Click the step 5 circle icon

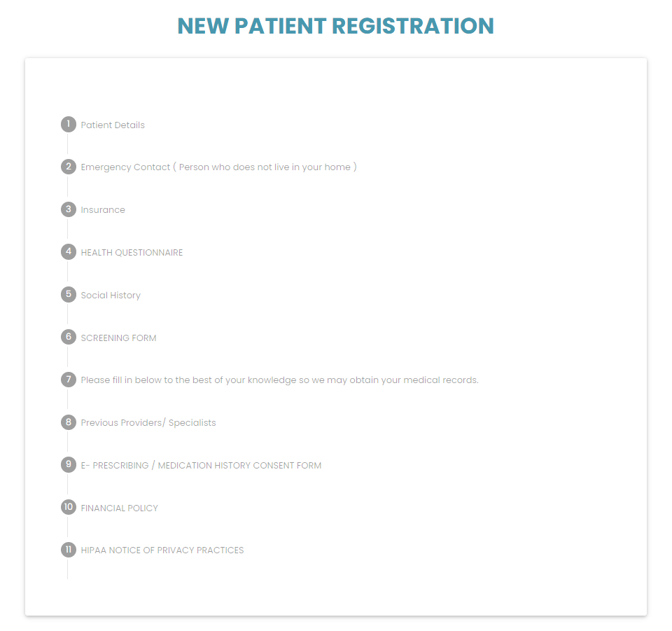[68, 295]
